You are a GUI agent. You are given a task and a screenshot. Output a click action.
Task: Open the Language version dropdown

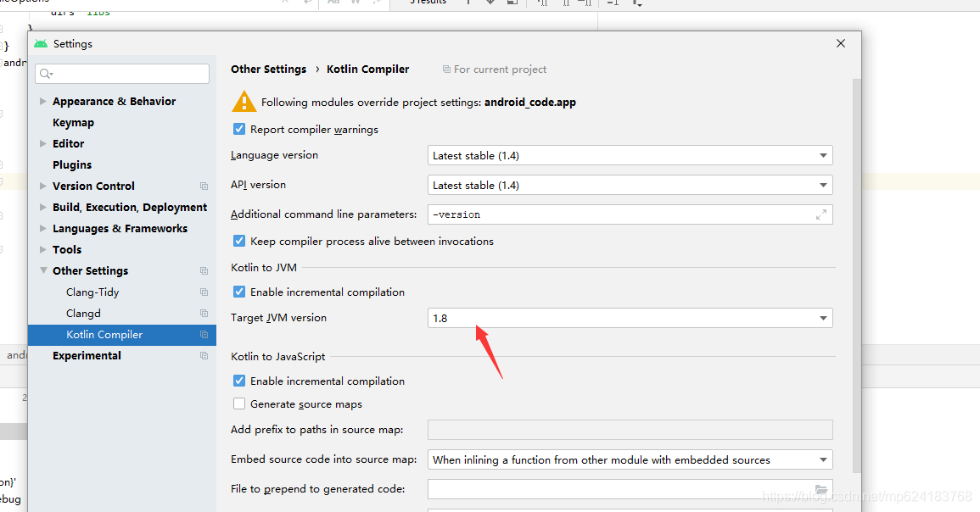tap(630, 155)
